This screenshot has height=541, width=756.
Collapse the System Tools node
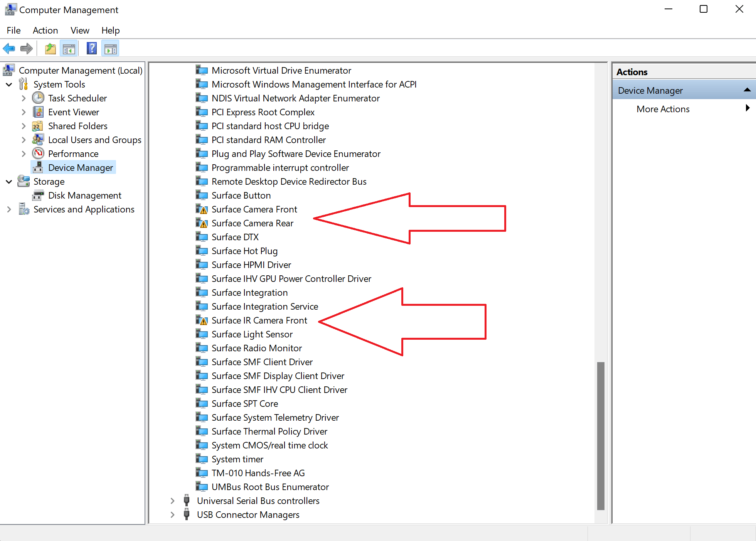(9, 84)
